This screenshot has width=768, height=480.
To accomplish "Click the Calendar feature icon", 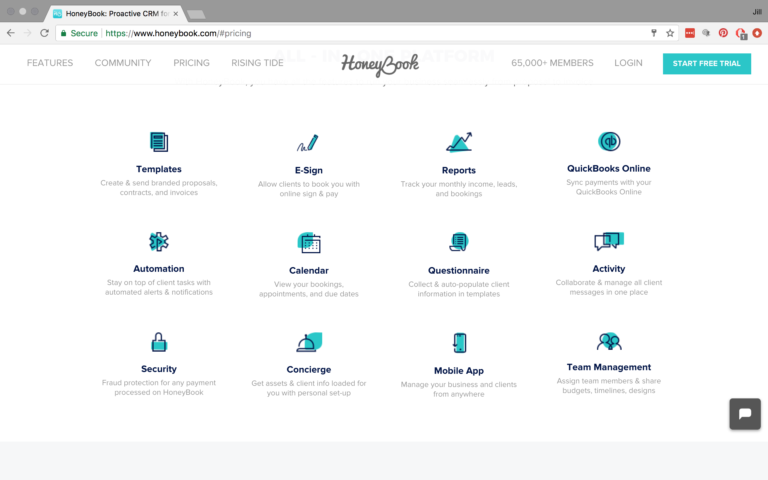I will (309, 242).
